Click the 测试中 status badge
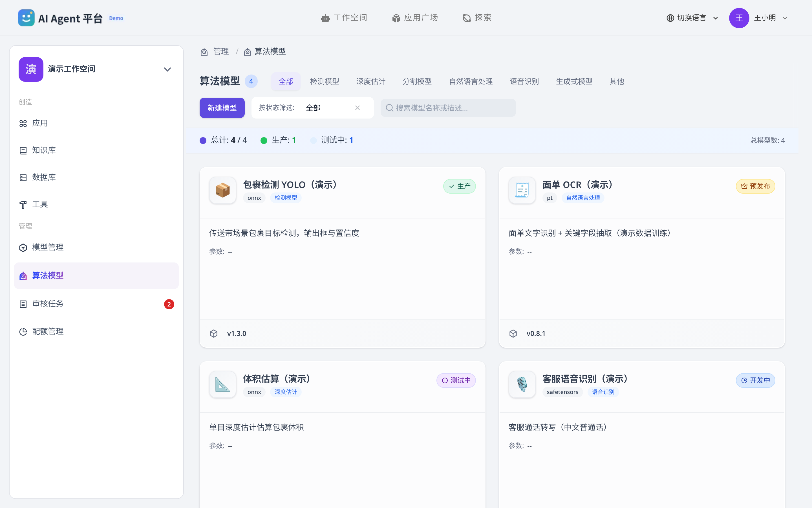The height and width of the screenshot is (508, 812). point(456,380)
